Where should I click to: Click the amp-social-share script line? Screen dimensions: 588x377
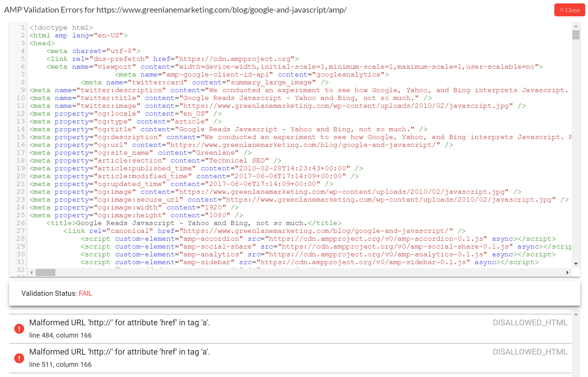pyautogui.click(x=326, y=246)
